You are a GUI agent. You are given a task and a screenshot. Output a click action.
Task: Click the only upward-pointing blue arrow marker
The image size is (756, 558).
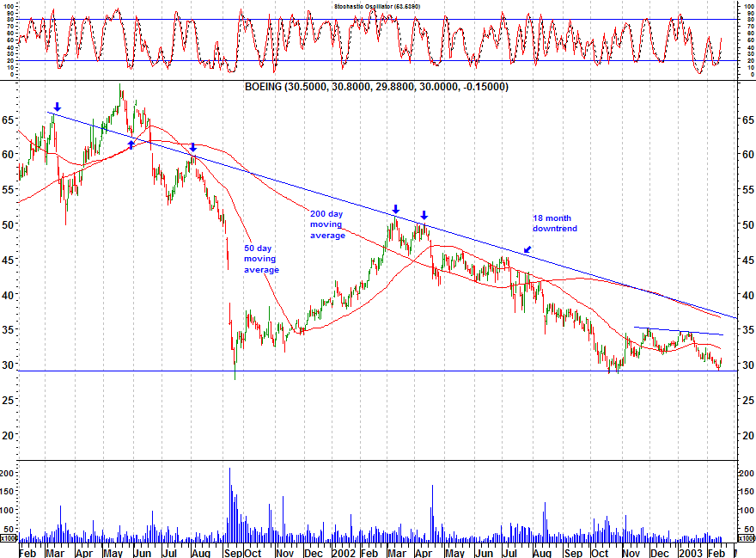coord(131,144)
